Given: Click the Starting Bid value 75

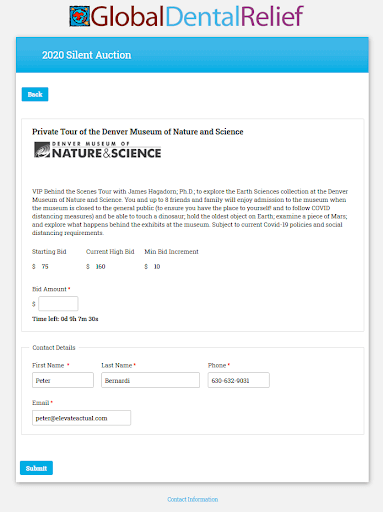Looking at the screenshot, I should tap(45, 267).
